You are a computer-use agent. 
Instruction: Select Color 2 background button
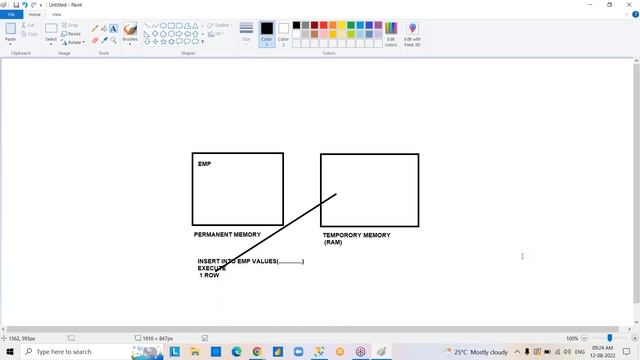pos(283,34)
